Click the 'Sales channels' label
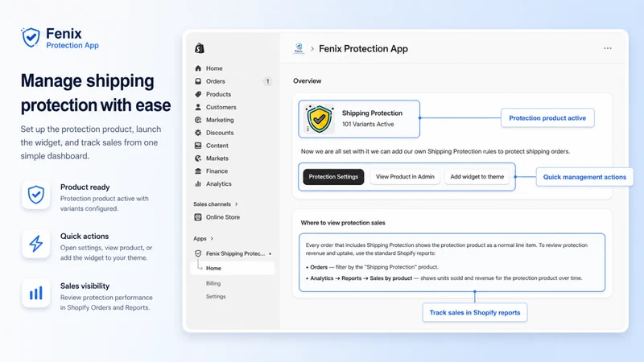Viewport: 644px width, 362px height. pyautogui.click(x=212, y=204)
